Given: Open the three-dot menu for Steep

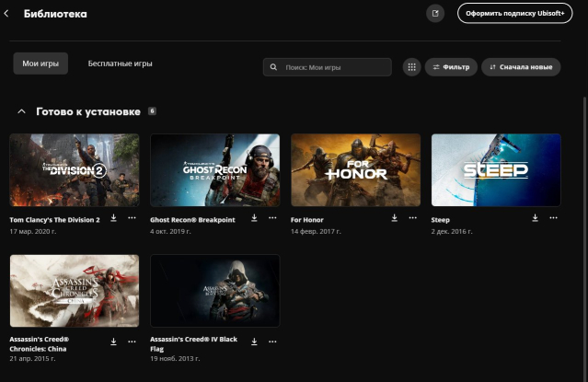Looking at the screenshot, I should coord(552,218).
